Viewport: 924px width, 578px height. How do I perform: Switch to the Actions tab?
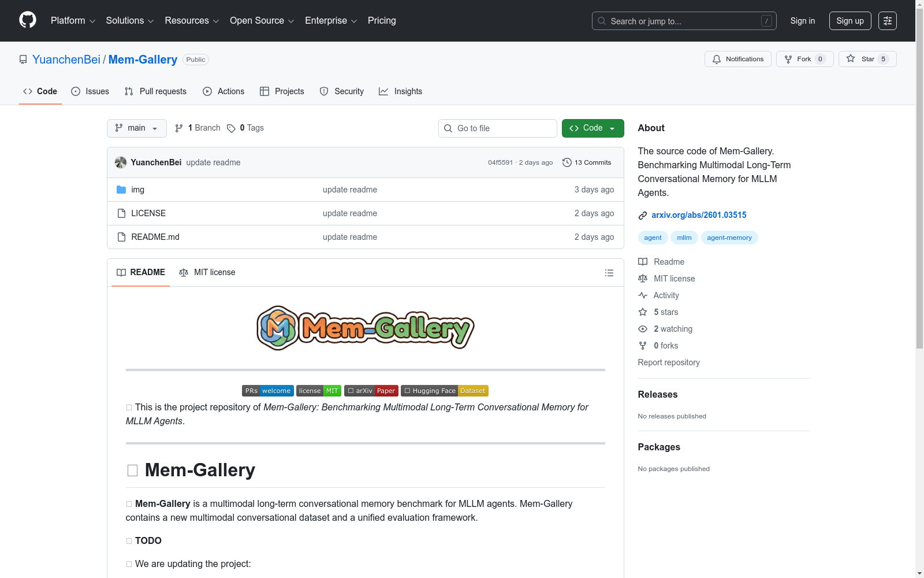pos(223,91)
